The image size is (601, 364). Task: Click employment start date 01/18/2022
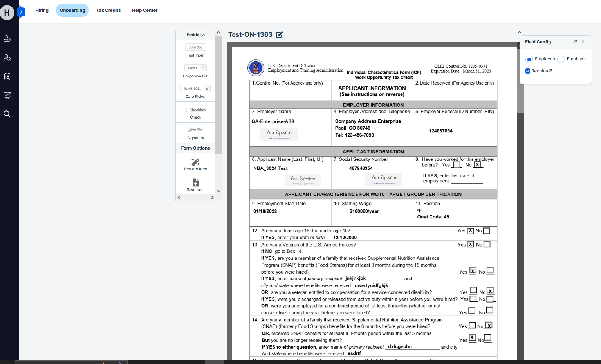coord(265,211)
